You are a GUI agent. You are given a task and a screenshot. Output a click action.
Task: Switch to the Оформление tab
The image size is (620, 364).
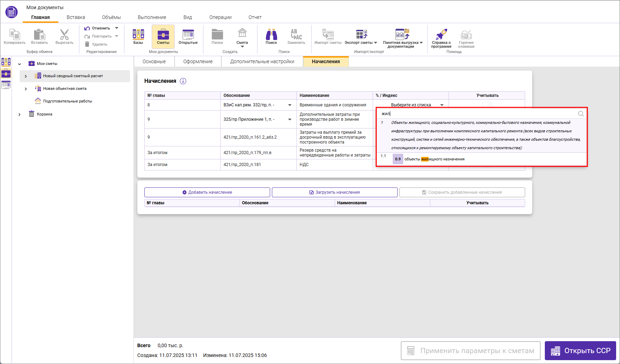point(198,61)
